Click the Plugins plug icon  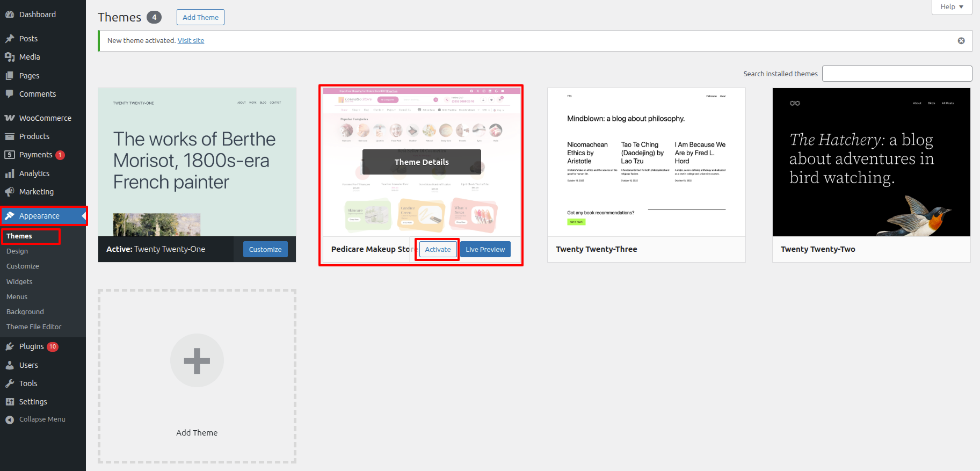[10, 346]
